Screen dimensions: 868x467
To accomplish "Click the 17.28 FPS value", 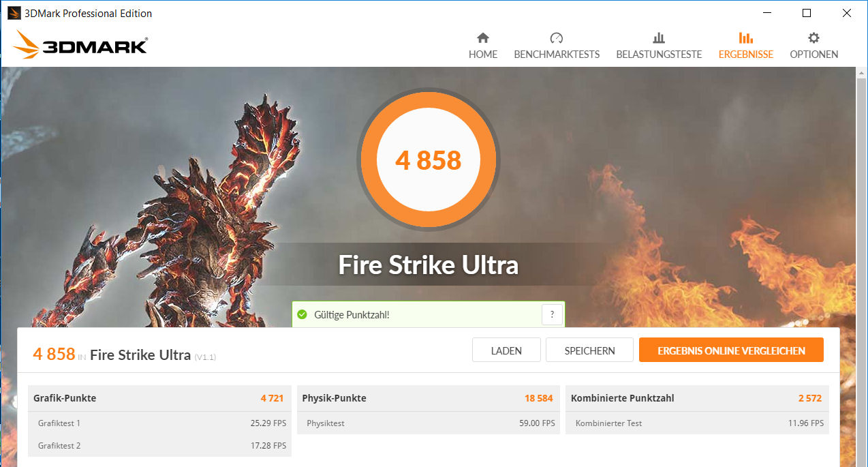I will 268,446.
